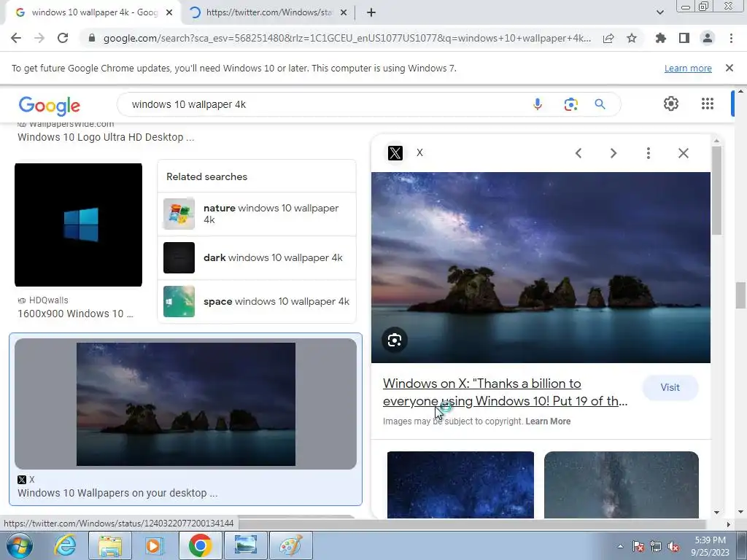Click the X site logo in preview header

(x=395, y=153)
